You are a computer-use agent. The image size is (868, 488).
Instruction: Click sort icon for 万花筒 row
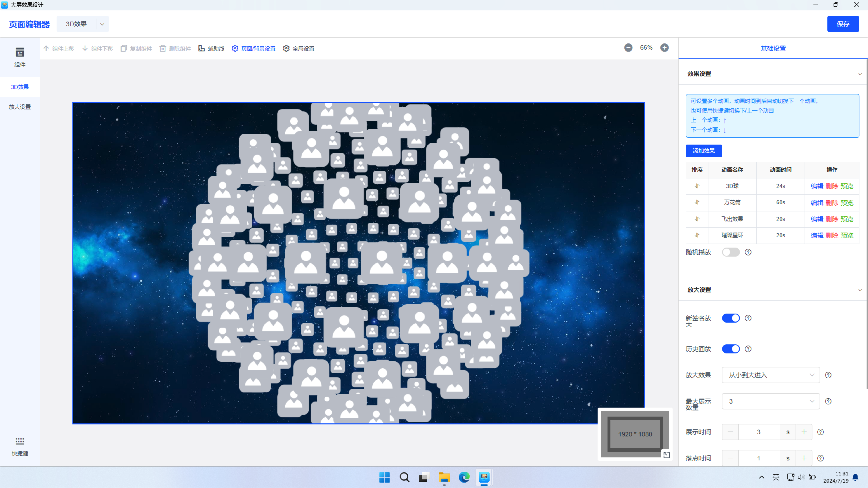[x=697, y=202]
